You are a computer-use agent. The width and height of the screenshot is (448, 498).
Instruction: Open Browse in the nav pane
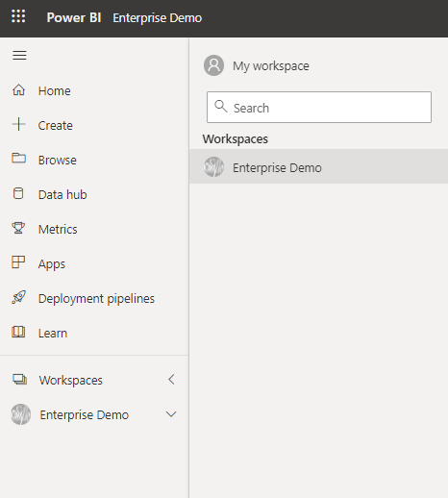point(58,161)
